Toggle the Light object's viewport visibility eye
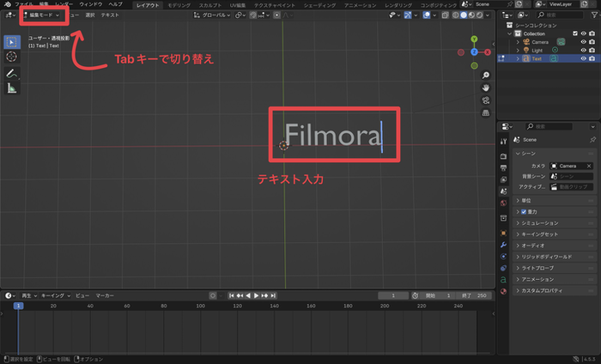This screenshot has width=601, height=364. pyautogui.click(x=582, y=50)
